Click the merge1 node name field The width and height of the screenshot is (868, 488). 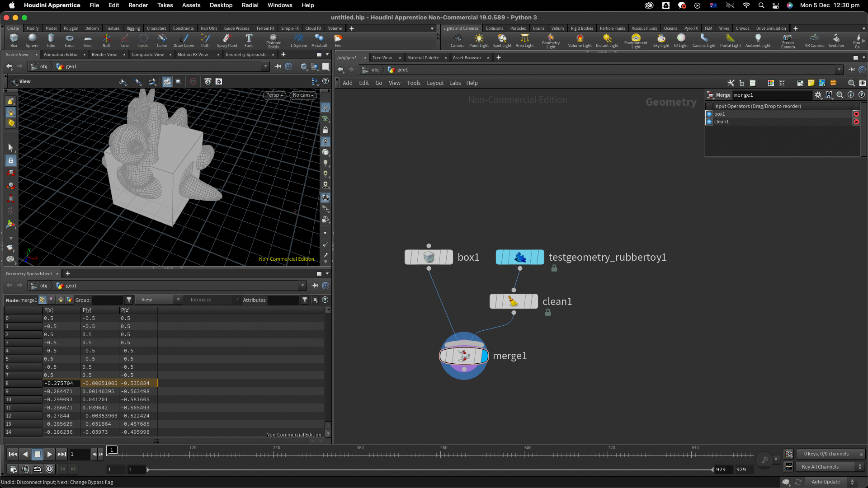pos(772,95)
